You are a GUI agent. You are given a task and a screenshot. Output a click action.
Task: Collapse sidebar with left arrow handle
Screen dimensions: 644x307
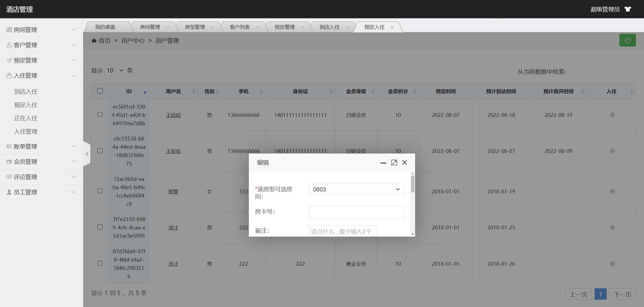(87, 154)
